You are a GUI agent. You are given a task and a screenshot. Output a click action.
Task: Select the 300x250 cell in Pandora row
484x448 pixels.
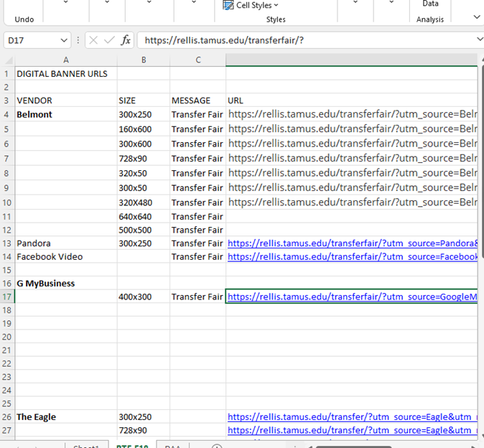[x=144, y=243]
